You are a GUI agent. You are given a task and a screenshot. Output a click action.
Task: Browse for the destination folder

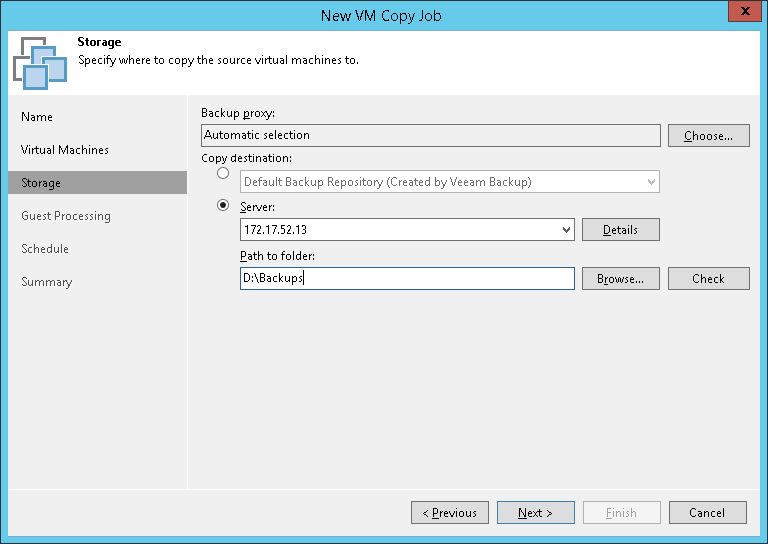(620, 279)
